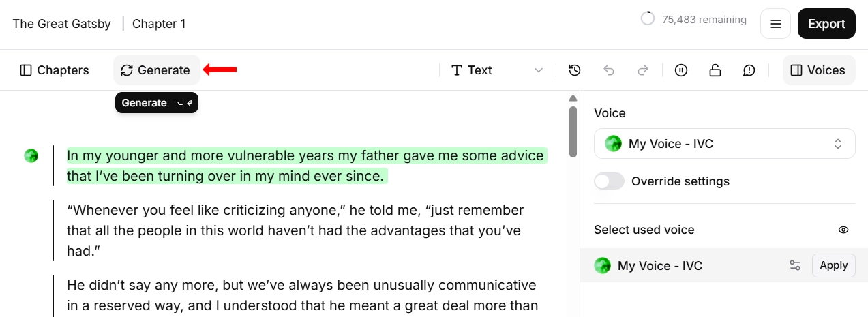Click the redo arrow icon
Image resolution: width=868 pixels, height=317 pixels.
click(642, 70)
